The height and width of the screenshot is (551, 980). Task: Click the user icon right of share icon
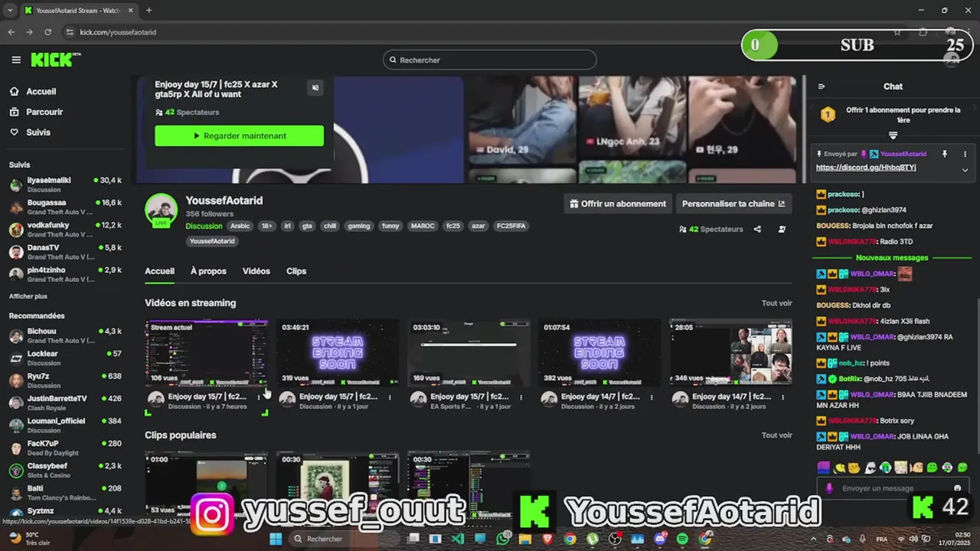(782, 229)
